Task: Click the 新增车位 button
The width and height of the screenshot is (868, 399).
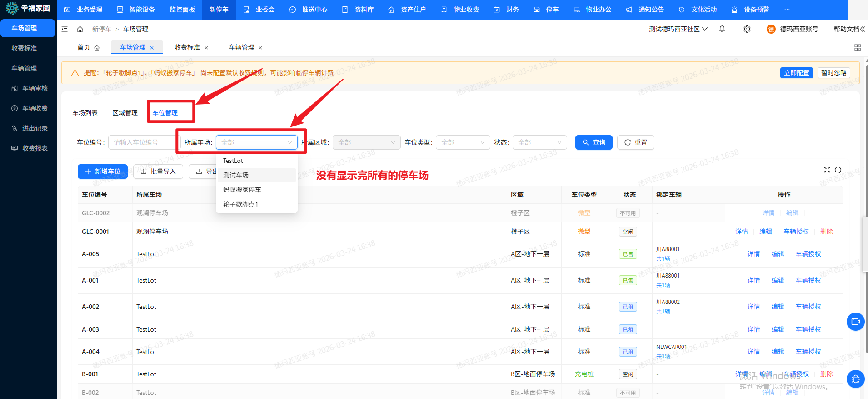Action: click(103, 172)
